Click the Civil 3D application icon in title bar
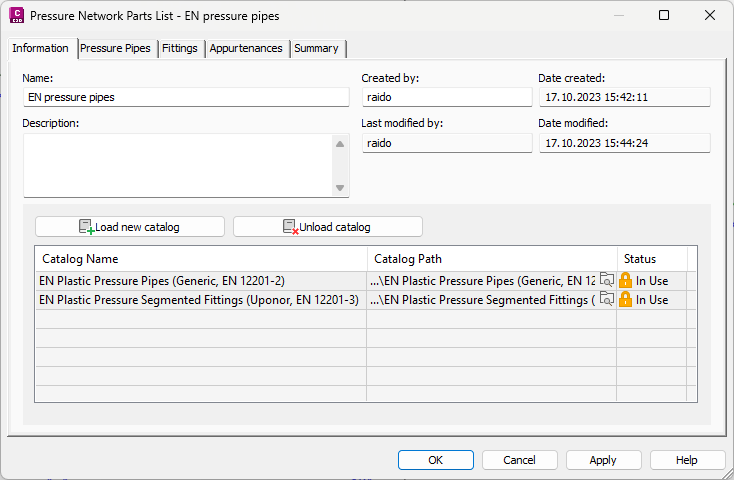This screenshot has height=480, width=734. pyautogui.click(x=16, y=16)
